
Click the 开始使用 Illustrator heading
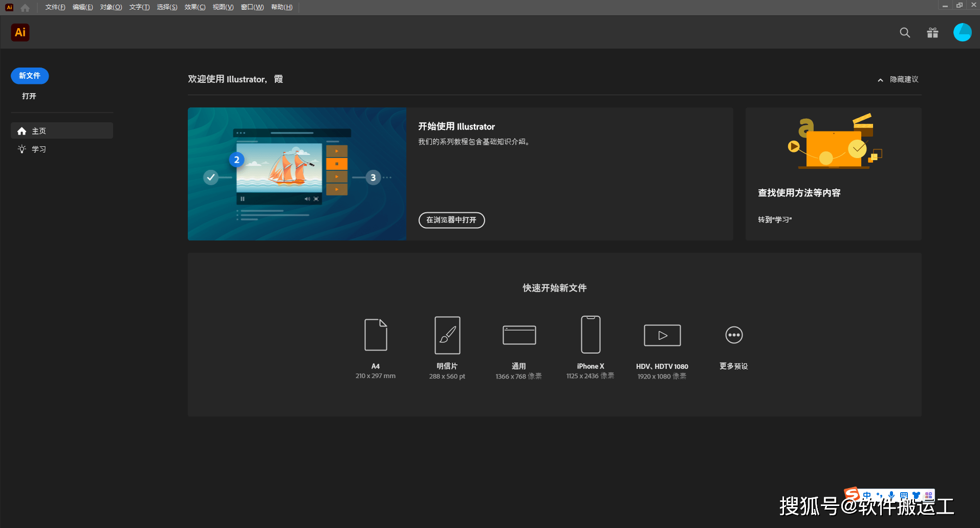456,126
